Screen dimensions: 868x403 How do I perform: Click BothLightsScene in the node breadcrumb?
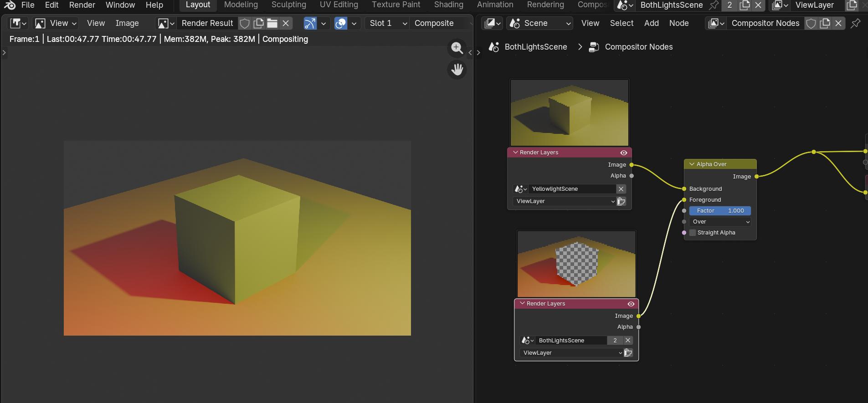(x=536, y=47)
